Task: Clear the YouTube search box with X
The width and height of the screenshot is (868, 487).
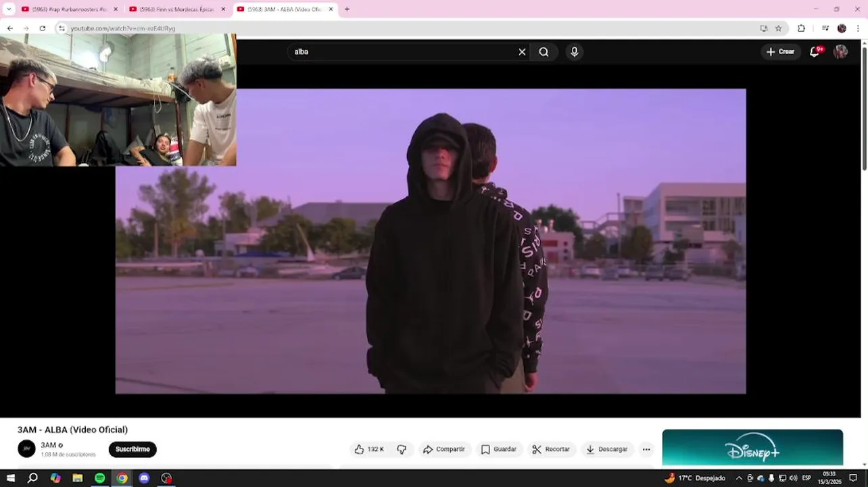Action: coord(522,52)
